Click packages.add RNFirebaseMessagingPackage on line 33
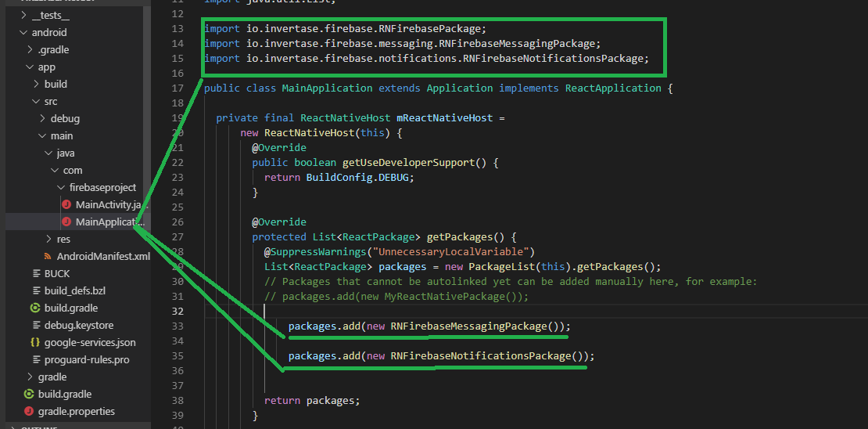This screenshot has width=868, height=429. coord(429,326)
